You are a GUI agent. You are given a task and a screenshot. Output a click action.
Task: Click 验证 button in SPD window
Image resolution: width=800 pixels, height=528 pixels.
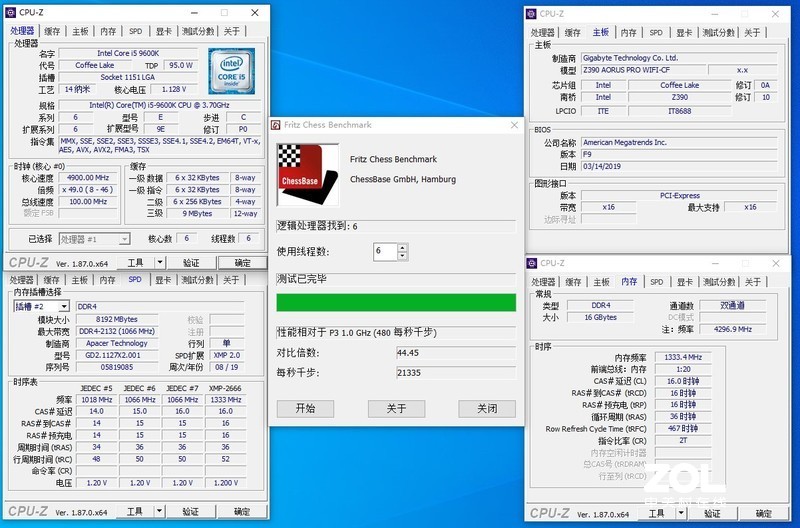(190, 511)
